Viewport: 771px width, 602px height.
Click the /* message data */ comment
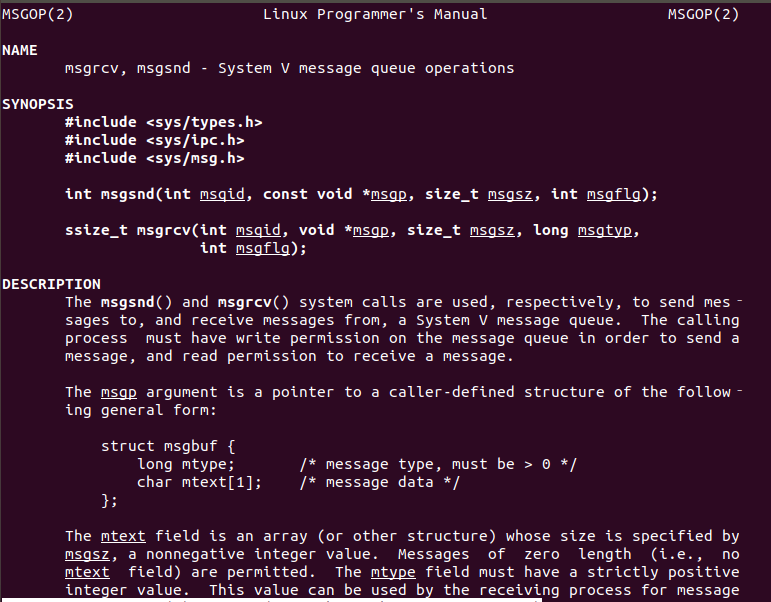[x=380, y=482]
